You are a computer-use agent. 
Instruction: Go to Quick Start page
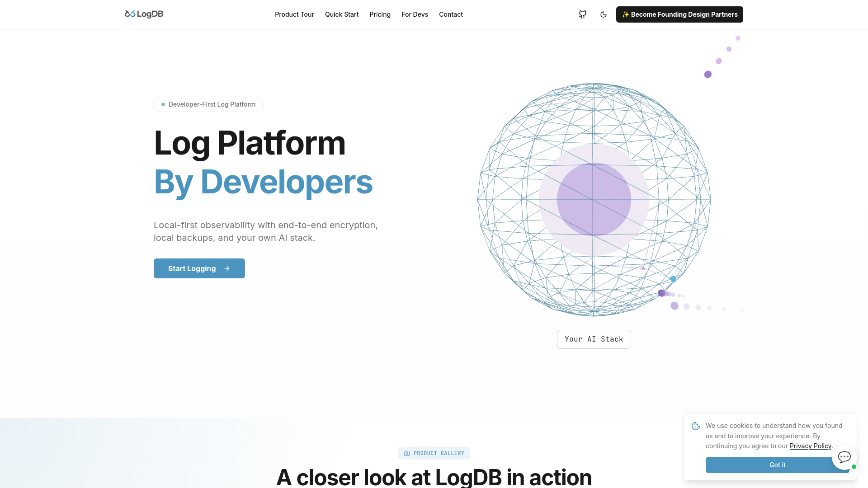pyautogui.click(x=342, y=14)
